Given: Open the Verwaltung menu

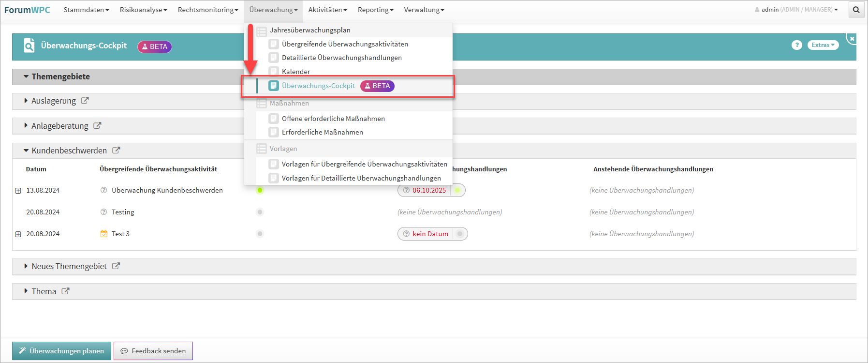Looking at the screenshot, I should pos(424,10).
